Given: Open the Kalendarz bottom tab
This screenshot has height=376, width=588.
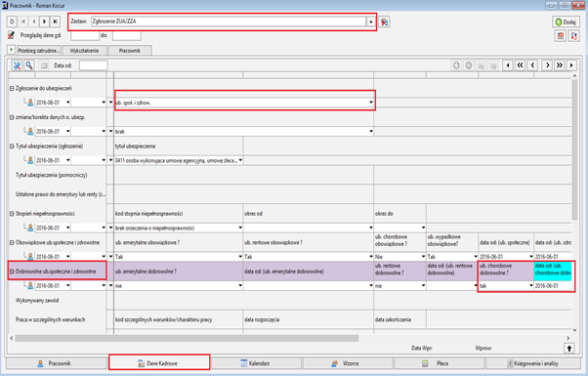Looking at the screenshot, I should pos(255,363).
